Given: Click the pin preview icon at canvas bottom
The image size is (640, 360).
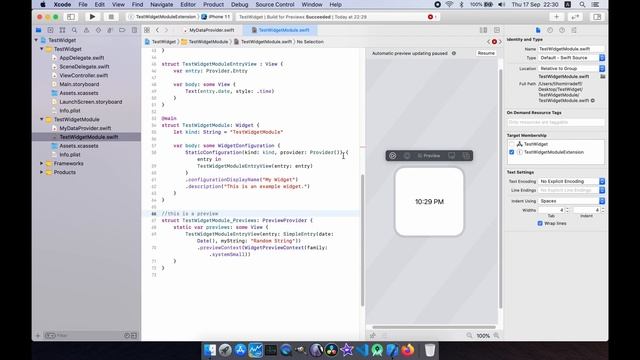Looking at the screenshot, I should click(373, 336).
